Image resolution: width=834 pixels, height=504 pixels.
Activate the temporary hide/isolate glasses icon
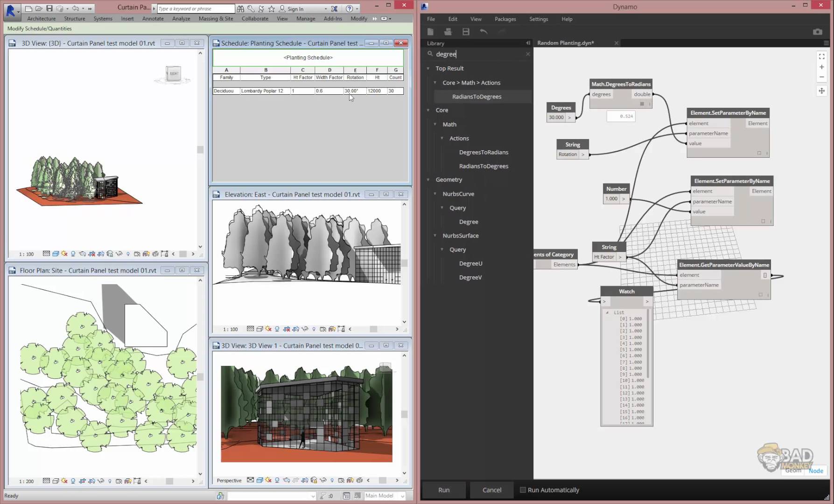(x=119, y=254)
